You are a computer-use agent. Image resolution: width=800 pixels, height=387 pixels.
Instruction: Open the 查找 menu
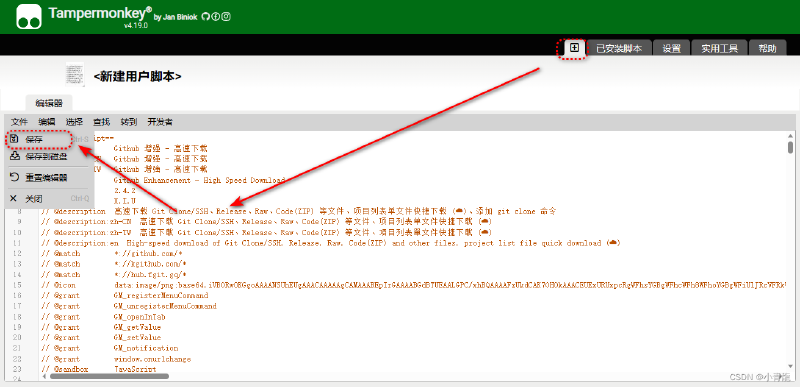(x=101, y=122)
